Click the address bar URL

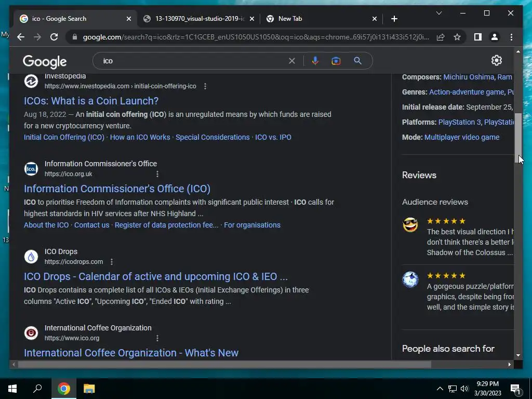pos(256,37)
